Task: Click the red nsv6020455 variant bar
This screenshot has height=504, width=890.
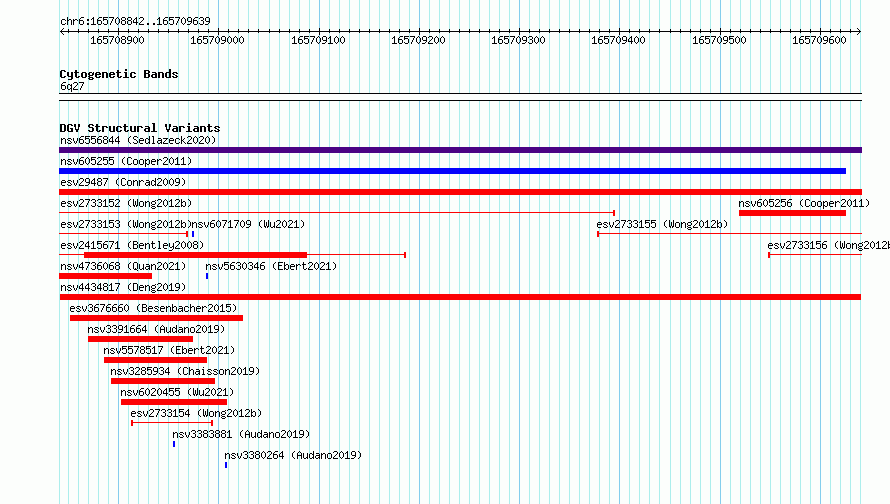Action: coord(174,402)
